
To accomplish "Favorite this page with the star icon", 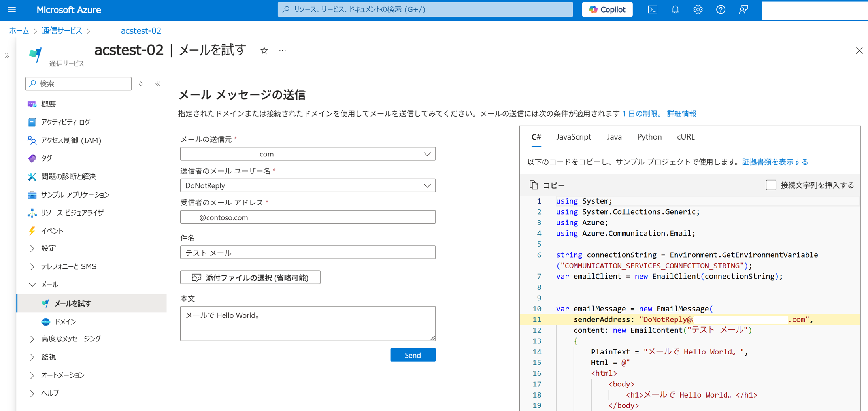I will coord(264,51).
